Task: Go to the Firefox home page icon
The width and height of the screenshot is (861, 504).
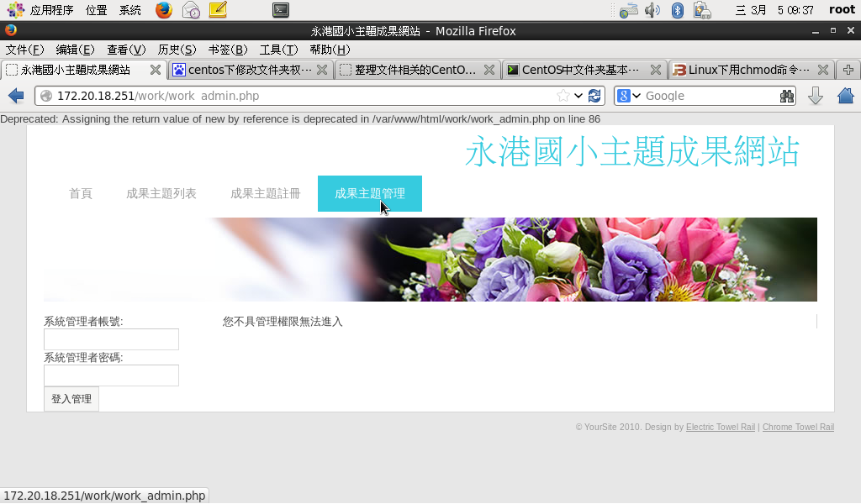Action: pyautogui.click(x=845, y=96)
